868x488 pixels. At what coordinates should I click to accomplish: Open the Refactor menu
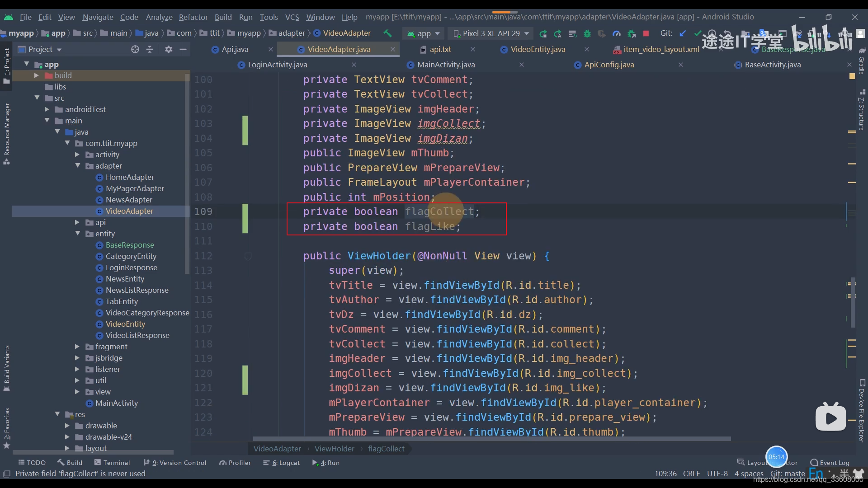point(193,17)
